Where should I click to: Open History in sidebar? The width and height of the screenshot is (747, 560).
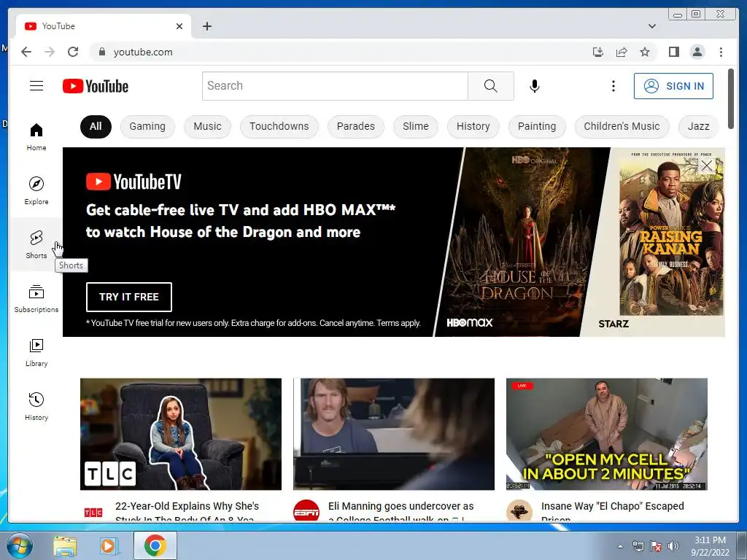[x=36, y=406]
